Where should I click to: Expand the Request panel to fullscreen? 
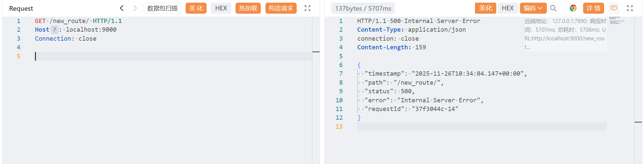coord(307,8)
